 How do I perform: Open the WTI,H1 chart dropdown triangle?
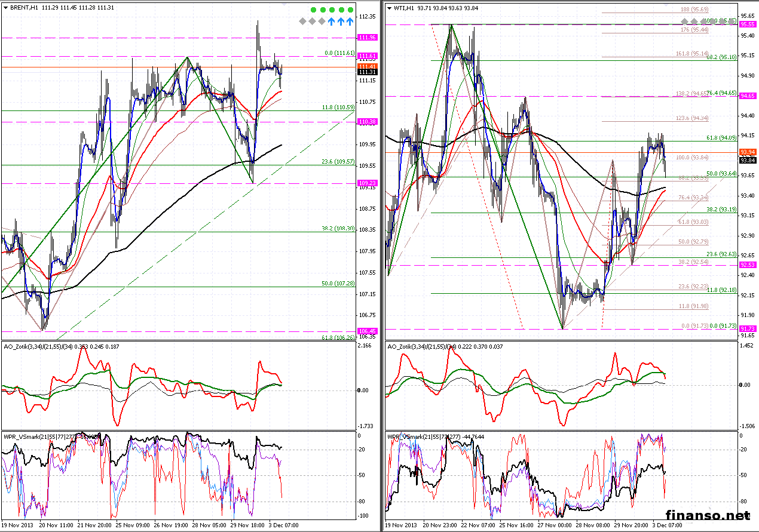[x=389, y=8]
